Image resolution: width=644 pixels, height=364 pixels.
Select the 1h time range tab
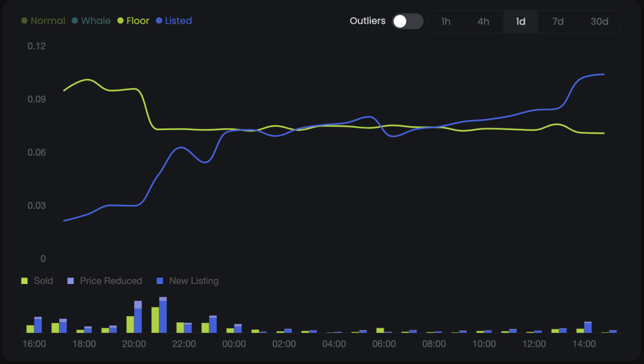pyautogui.click(x=445, y=21)
